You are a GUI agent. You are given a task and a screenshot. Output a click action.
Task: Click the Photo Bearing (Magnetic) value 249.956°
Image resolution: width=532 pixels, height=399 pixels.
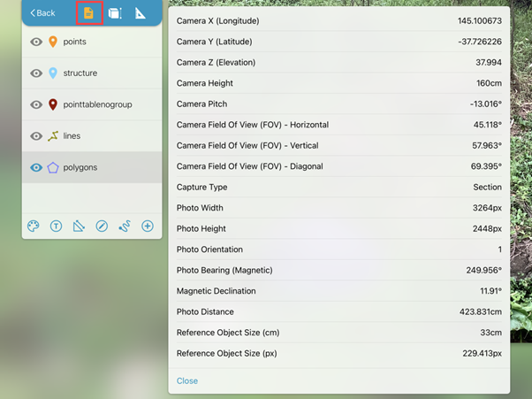tap(483, 270)
